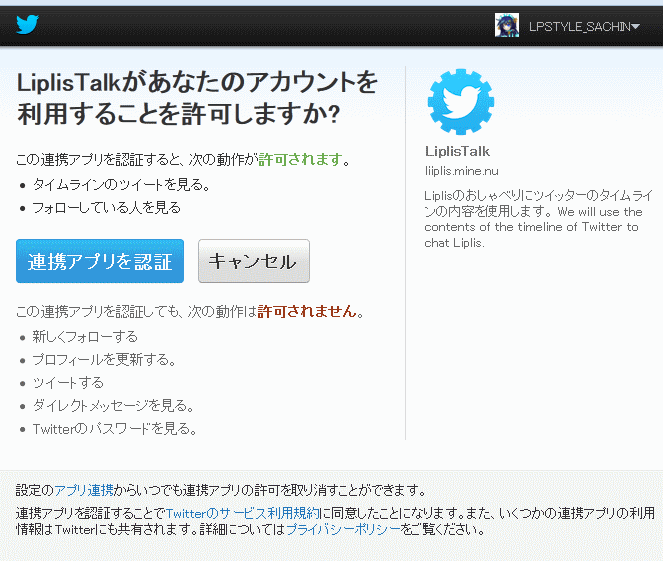
Task: Open the Twitterのサービス利用規約 link
Action: tap(244, 513)
